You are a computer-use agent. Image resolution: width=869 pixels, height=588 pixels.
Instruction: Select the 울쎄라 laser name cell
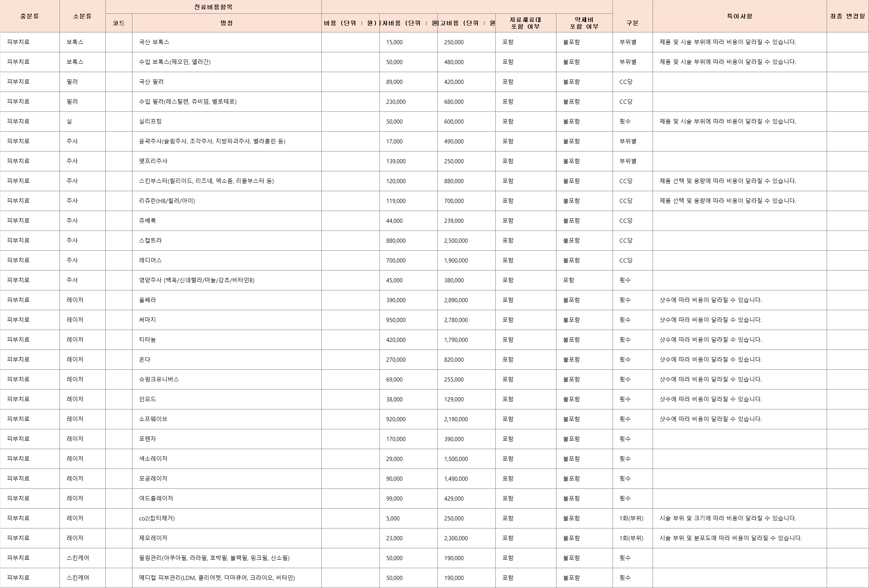(147, 300)
